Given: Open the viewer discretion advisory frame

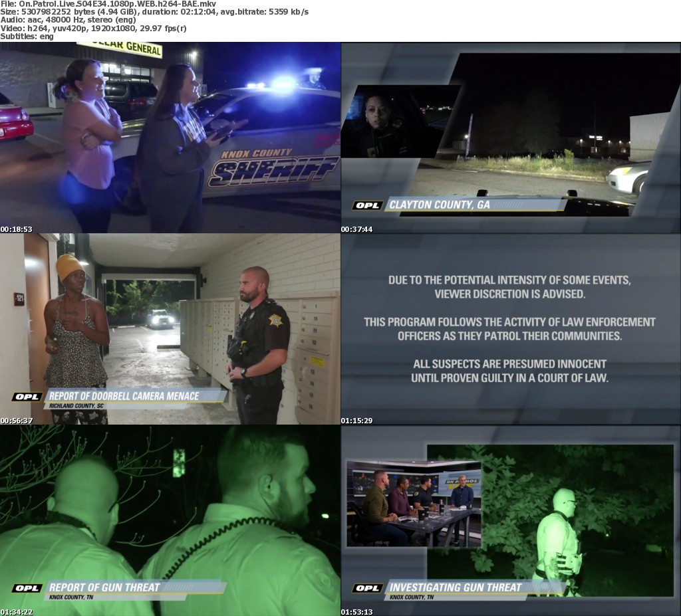Looking at the screenshot, I should pyautogui.click(x=511, y=329).
